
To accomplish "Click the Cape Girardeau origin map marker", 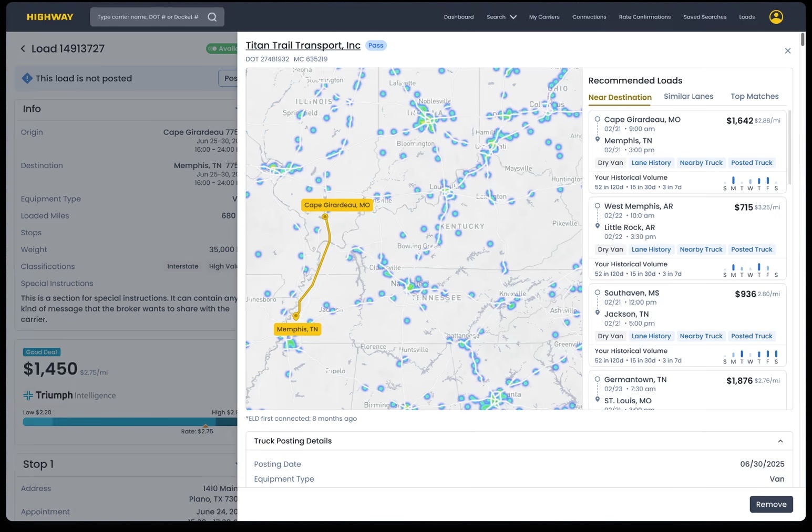I will pos(325,216).
